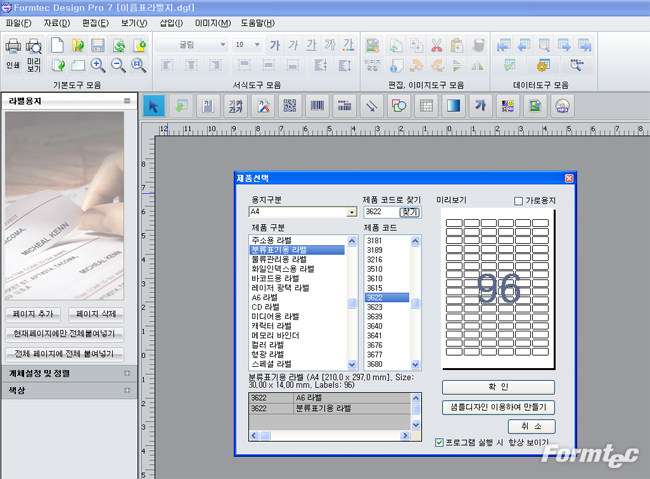This screenshot has height=479, width=650.
Task: Click the zoom out magnifier icon
Action: pyautogui.click(x=118, y=65)
